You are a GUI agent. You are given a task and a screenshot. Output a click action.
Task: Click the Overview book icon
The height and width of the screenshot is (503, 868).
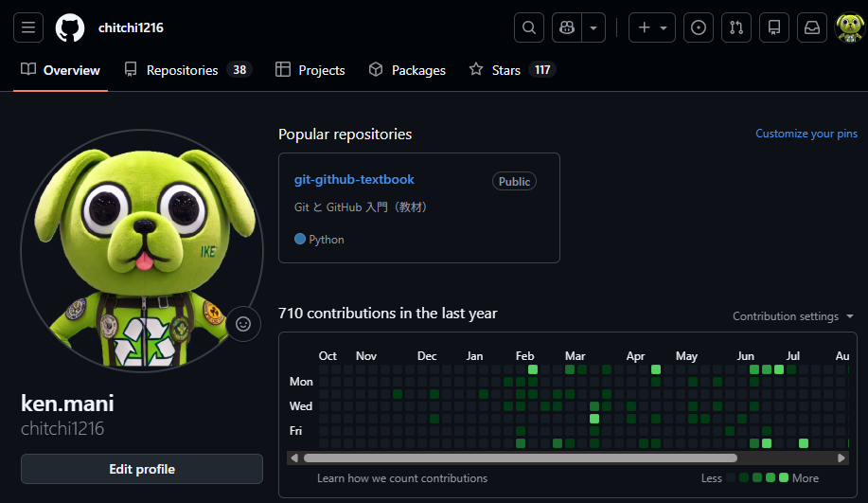[28, 69]
